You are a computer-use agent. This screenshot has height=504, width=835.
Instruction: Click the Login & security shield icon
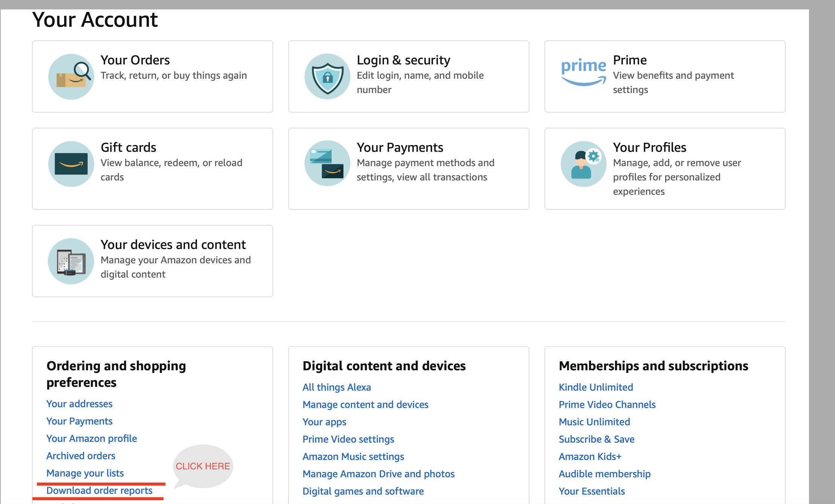click(327, 76)
